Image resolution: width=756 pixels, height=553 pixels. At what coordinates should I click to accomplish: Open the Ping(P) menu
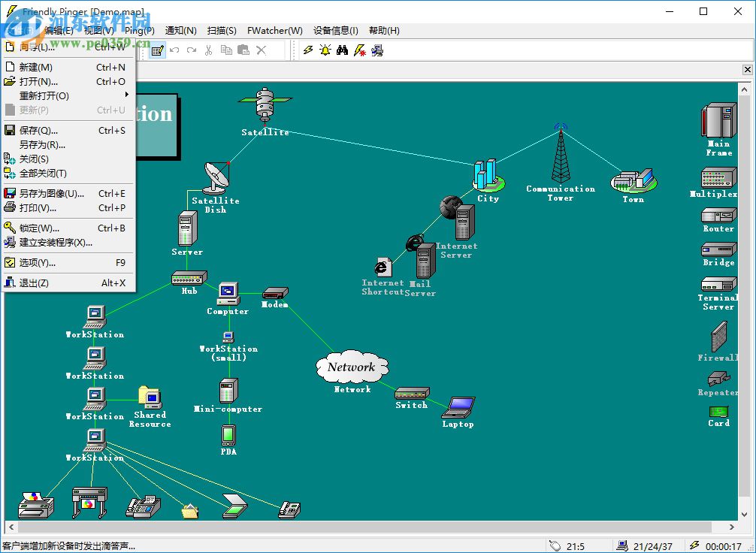[140, 30]
